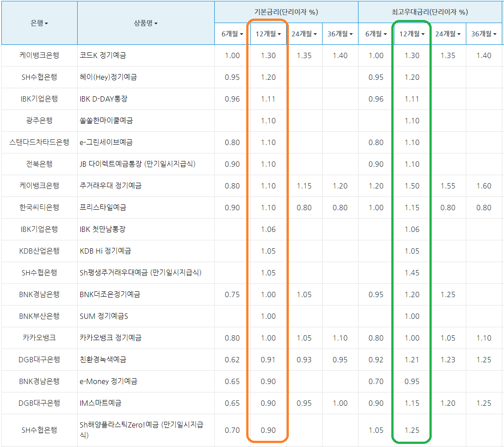
Task: Click the 0.93 rate value
Action: click(304, 360)
